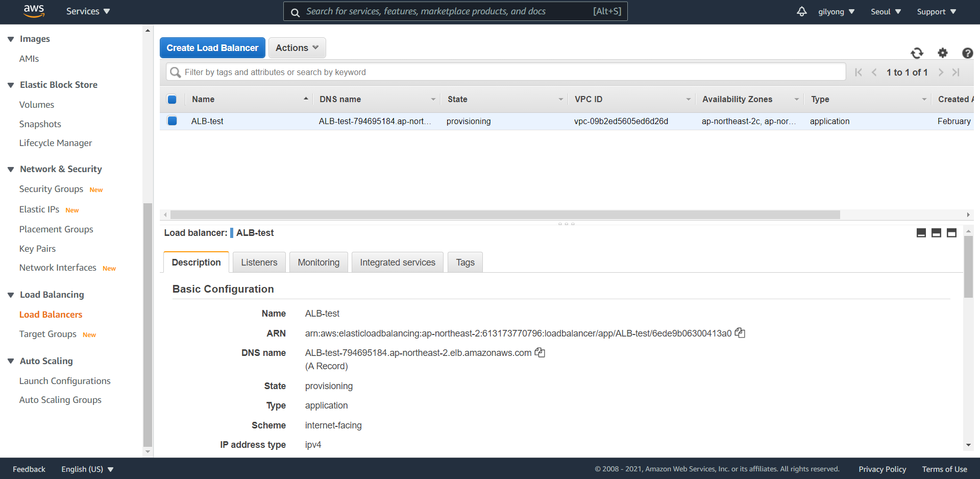This screenshot has width=980, height=479.
Task: Open the Privacy Policy link
Action: coord(882,469)
